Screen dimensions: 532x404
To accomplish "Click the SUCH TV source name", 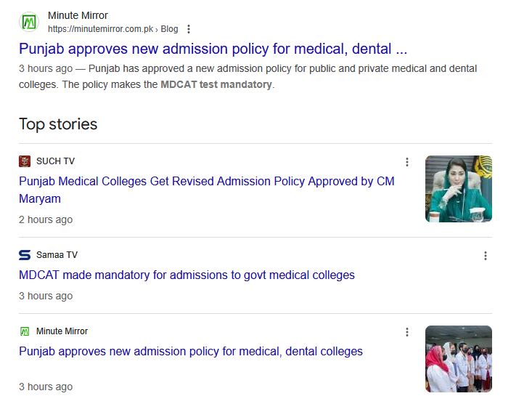I will (55, 161).
